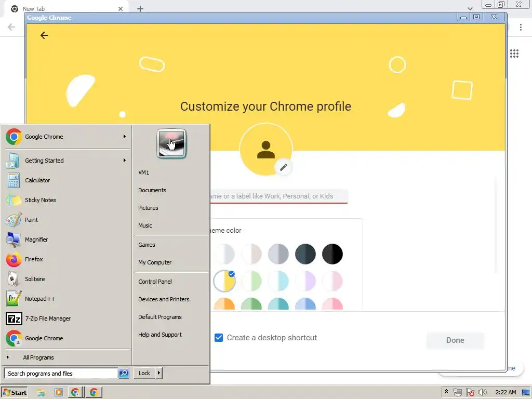The image size is (532, 399).
Task: Click the Start button on the taskbar
Action: pyautogui.click(x=14, y=392)
